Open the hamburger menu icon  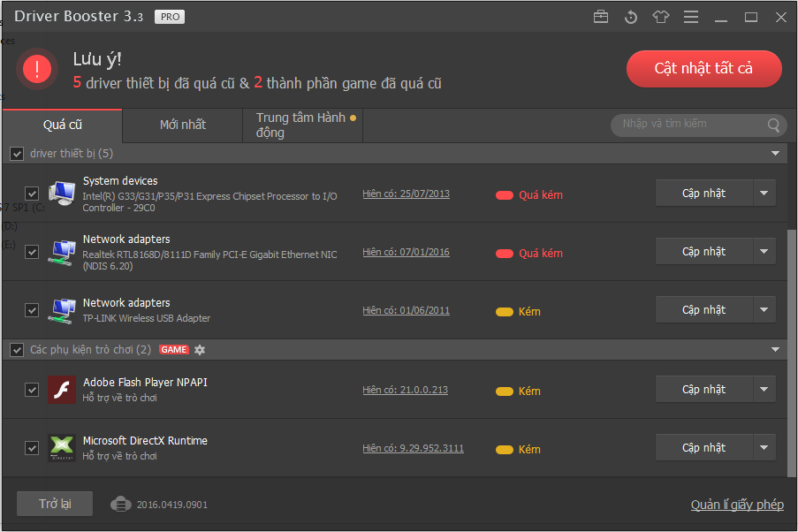click(x=690, y=17)
